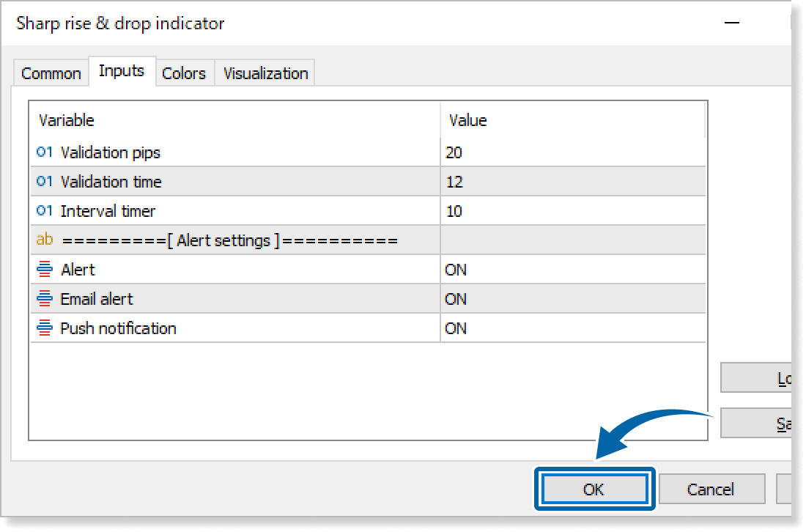Click the Email alert enum icon
This screenshot has width=806, height=532.
tap(45, 299)
